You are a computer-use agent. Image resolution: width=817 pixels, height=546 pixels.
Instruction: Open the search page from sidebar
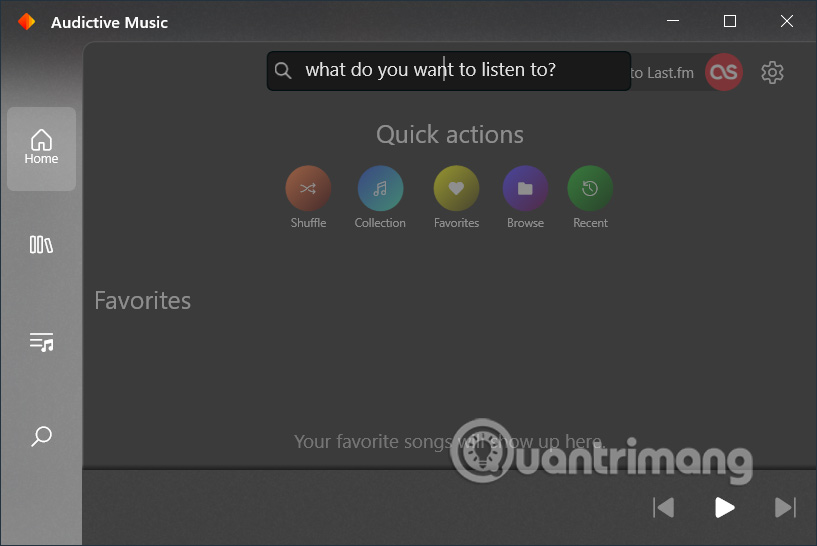tap(41, 436)
